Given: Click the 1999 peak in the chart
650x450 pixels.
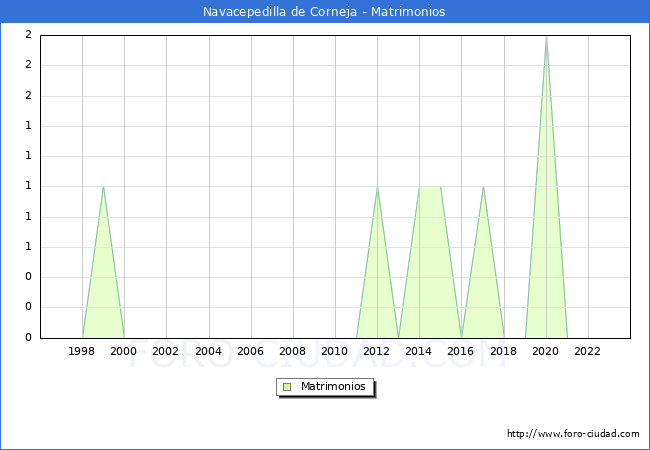Looking at the screenshot, I should click(103, 187).
